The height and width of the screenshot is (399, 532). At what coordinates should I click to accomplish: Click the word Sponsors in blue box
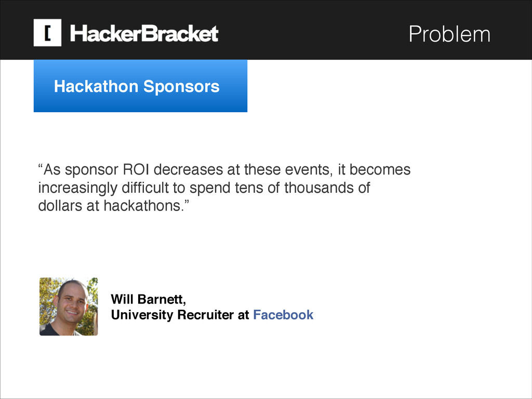click(x=181, y=86)
